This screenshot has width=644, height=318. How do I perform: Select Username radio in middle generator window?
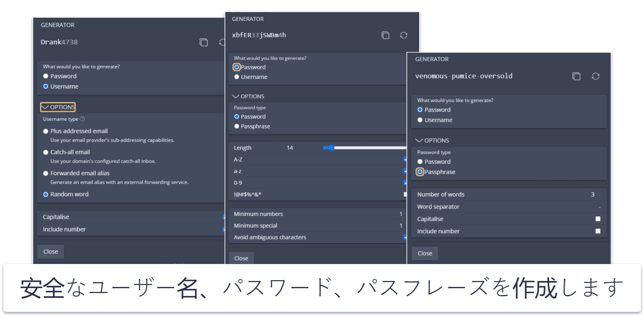(237, 77)
